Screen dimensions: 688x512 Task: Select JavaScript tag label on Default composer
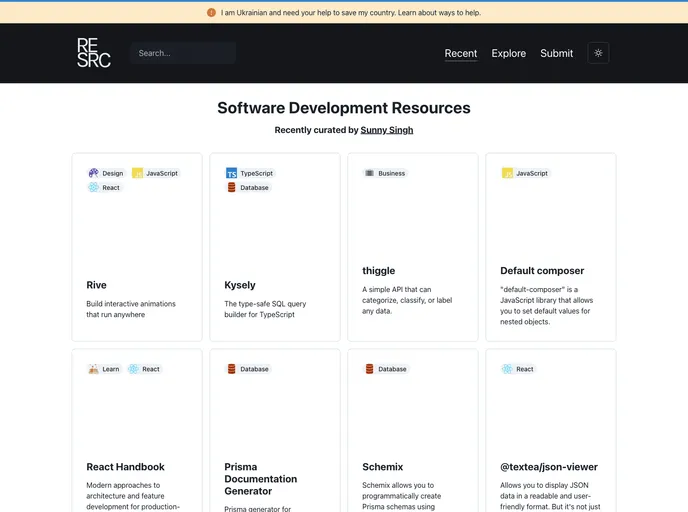532,173
